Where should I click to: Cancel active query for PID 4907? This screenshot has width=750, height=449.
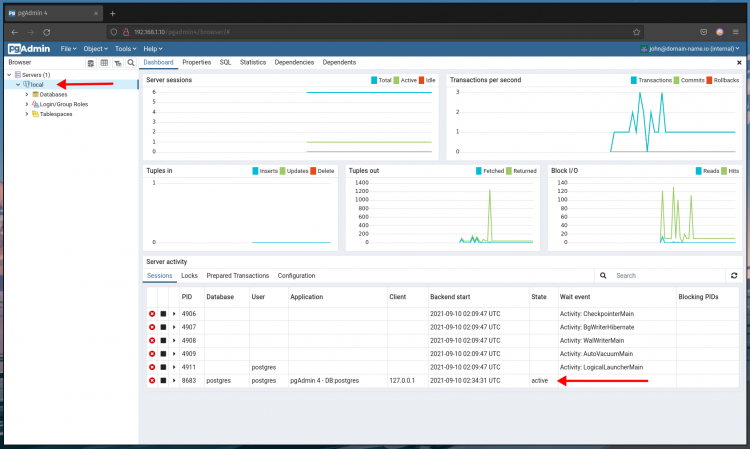point(163,327)
